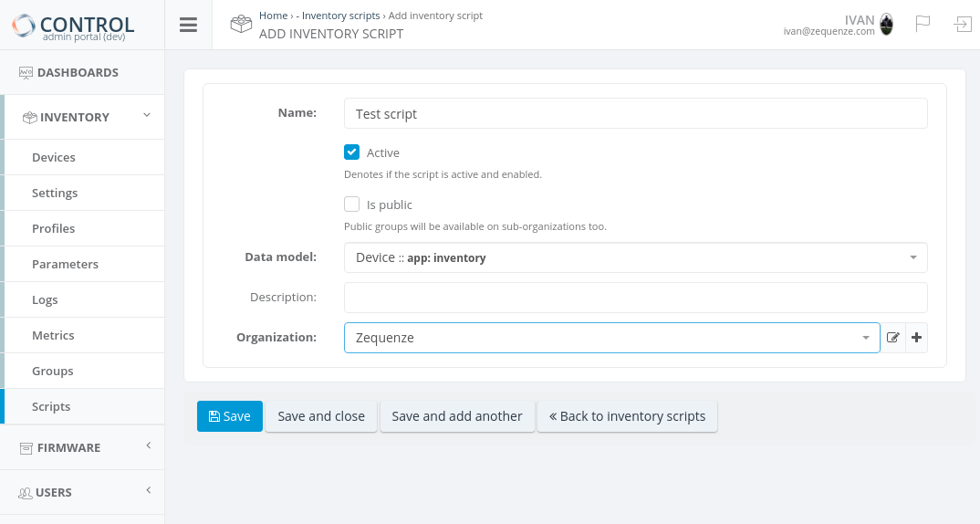Click the logout icon in header

coord(963,25)
